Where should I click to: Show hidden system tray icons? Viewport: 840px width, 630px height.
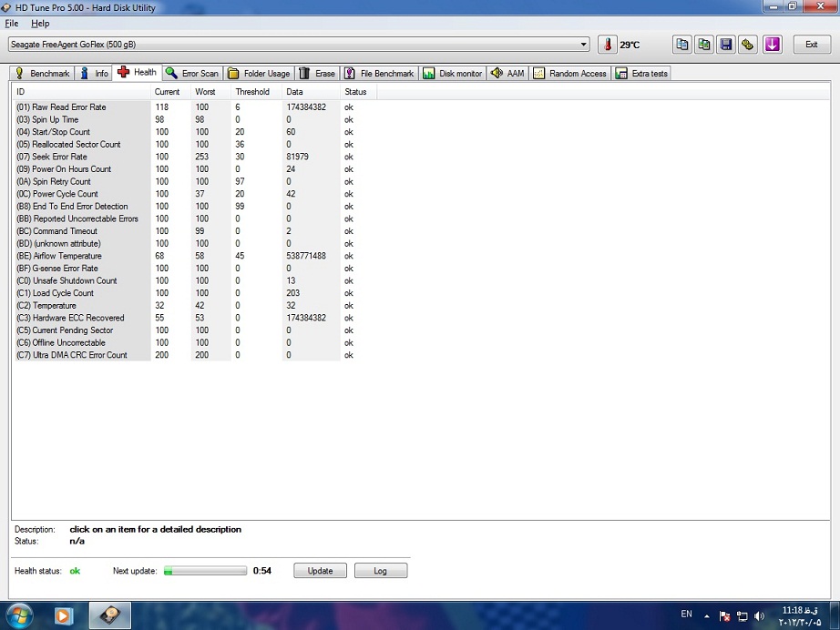tap(707, 616)
